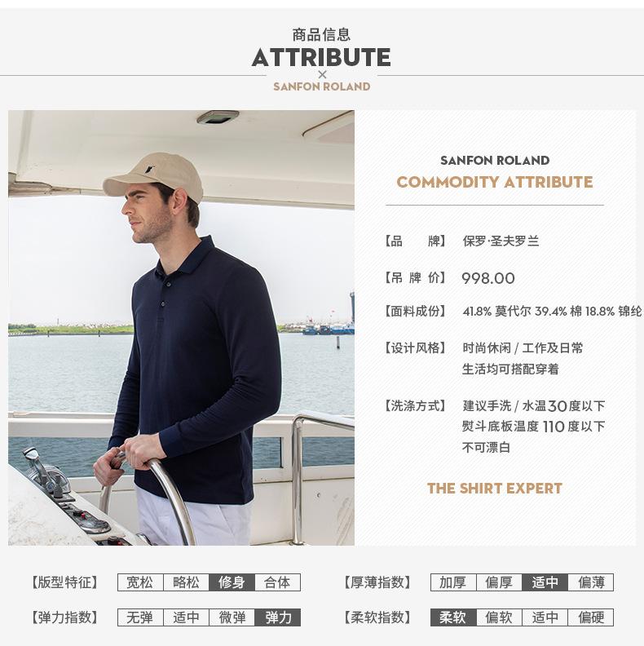Select the 偏薄 thickness option
This screenshot has height=646, width=644.
point(591,582)
